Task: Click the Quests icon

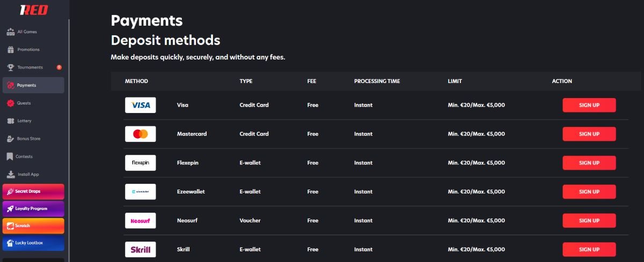Action: pos(10,103)
